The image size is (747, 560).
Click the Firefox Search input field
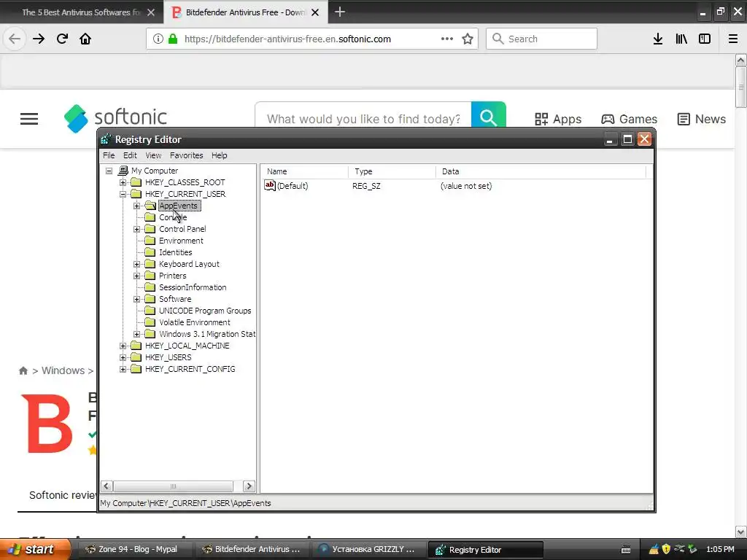542,39
